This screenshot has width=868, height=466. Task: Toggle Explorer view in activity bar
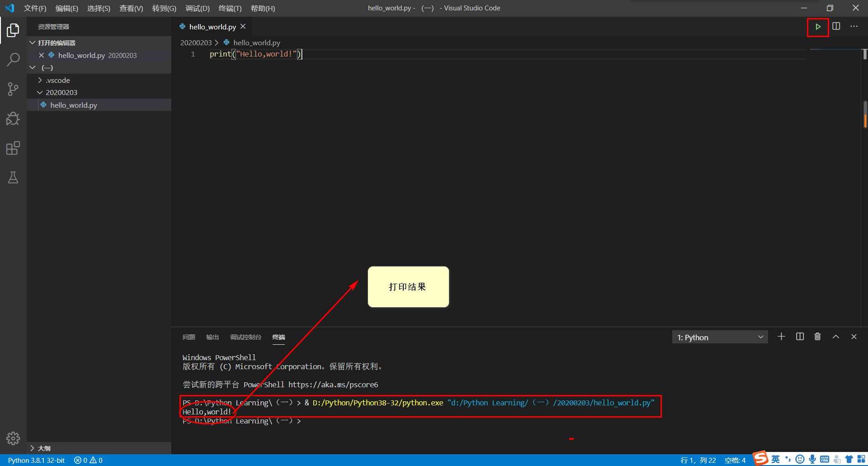(x=13, y=30)
